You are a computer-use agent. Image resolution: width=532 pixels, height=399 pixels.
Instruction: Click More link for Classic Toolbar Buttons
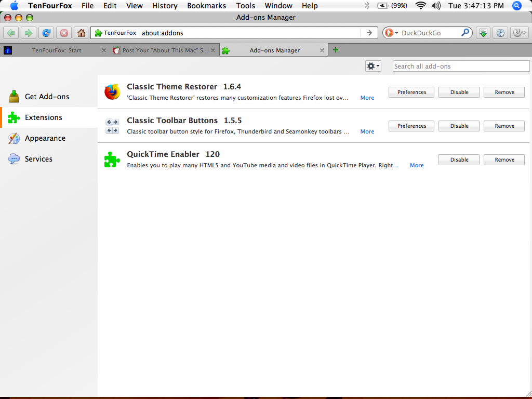click(x=367, y=131)
